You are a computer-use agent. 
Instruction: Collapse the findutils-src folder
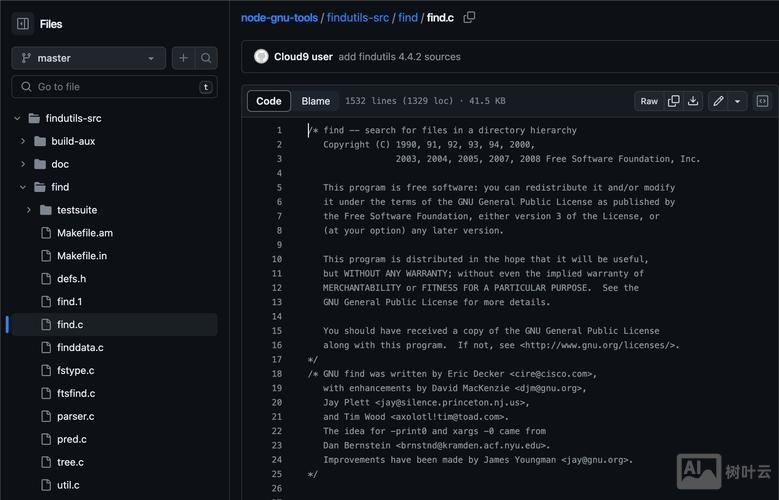(18, 118)
